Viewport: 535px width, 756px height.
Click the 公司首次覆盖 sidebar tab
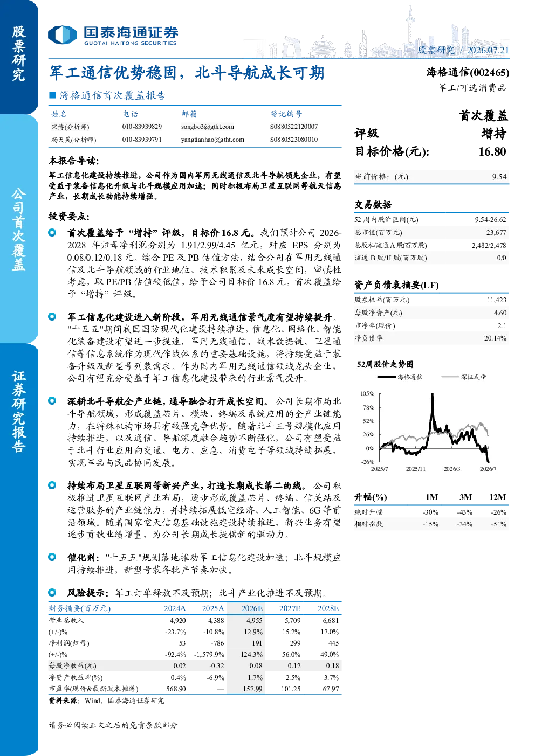(19, 229)
